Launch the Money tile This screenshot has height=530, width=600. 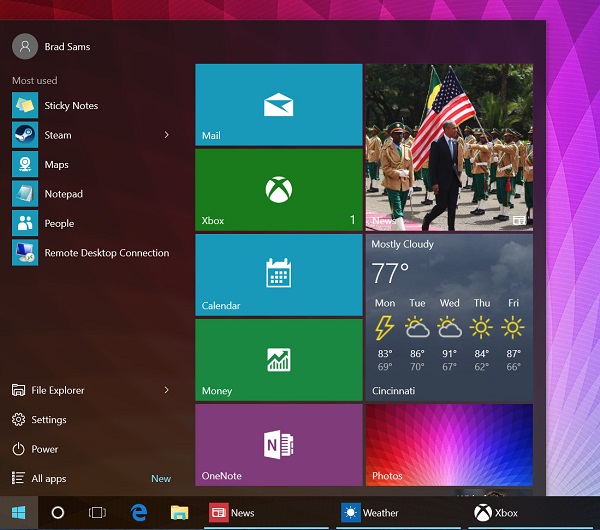[x=278, y=360]
